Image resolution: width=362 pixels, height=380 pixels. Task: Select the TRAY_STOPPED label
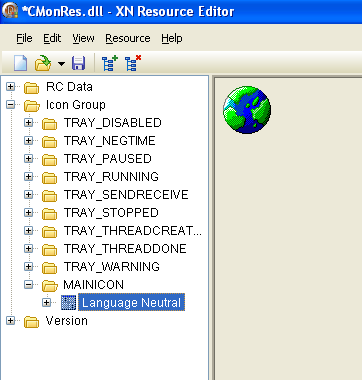click(111, 213)
